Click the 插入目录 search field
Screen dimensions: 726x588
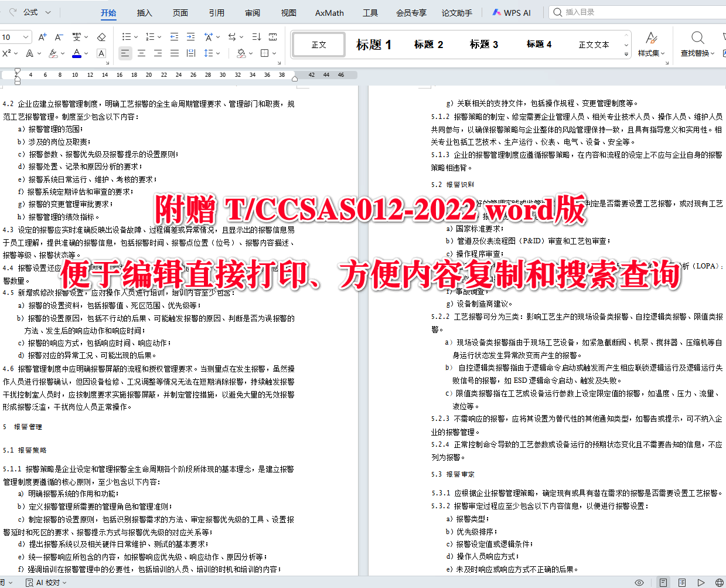coord(637,12)
